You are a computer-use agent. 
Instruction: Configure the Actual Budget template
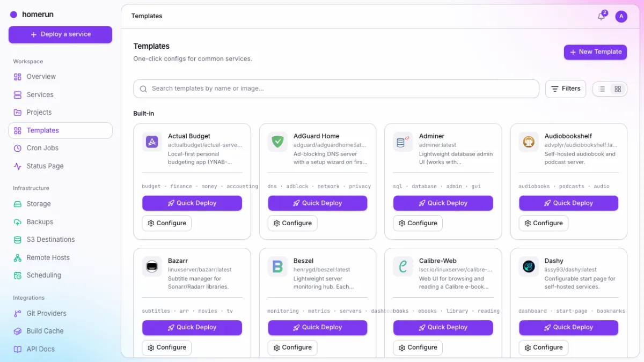(167, 223)
